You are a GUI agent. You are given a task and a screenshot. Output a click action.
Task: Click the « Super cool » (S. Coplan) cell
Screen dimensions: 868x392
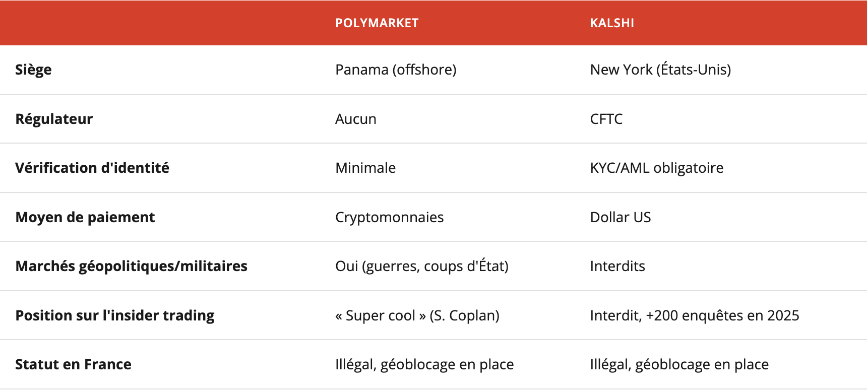pos(417,315)
